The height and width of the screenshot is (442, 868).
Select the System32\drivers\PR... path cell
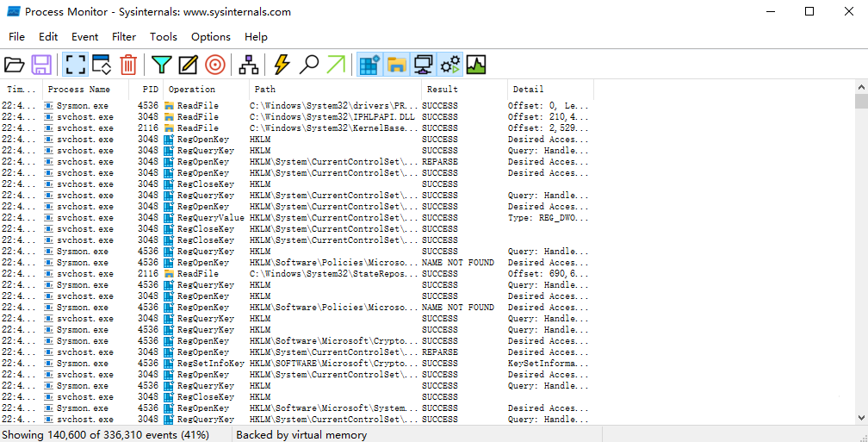click(336, 106)
